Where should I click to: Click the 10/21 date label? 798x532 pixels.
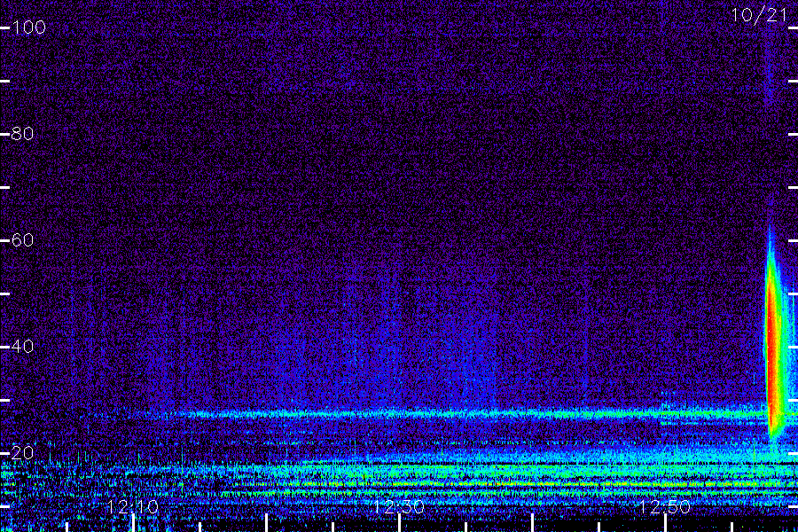(x=759, y=15)
